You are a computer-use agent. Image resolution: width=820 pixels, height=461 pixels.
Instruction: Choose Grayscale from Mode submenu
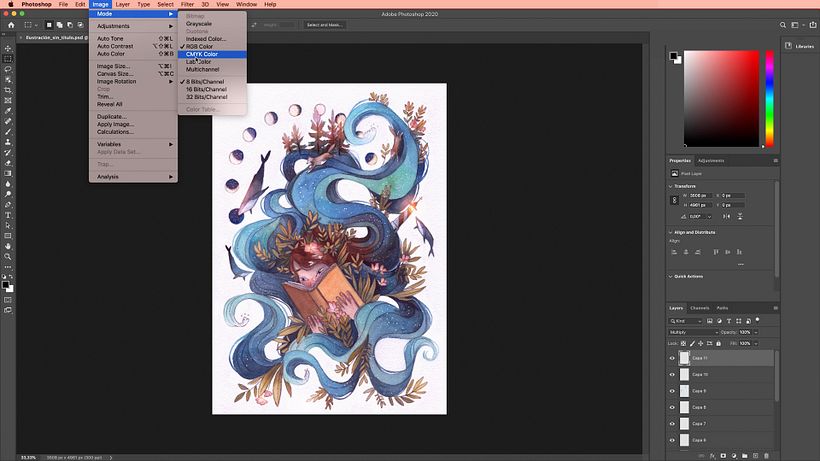(212, 24)
